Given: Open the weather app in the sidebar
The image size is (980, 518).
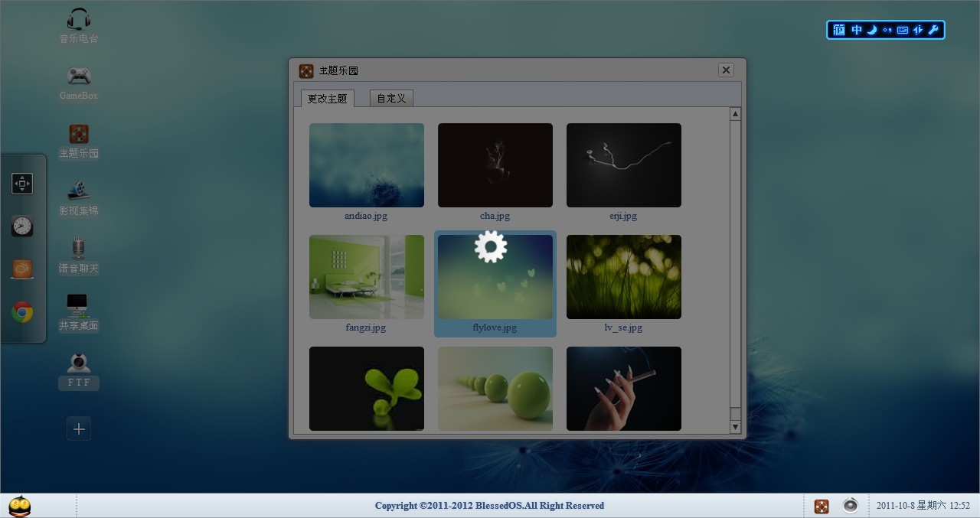Looking at the screenshot, I should click(23, 269).
